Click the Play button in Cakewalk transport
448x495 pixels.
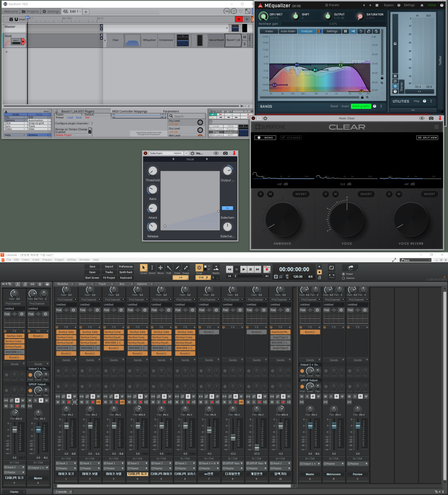coord(244,269)
